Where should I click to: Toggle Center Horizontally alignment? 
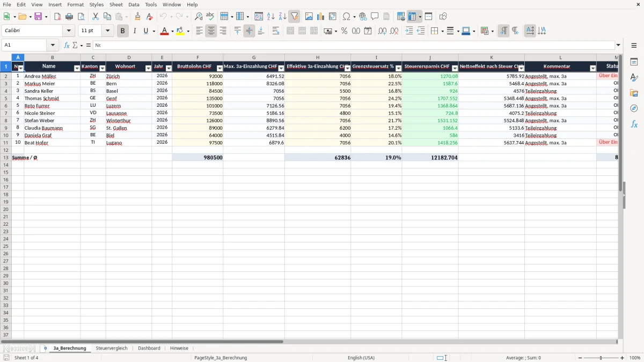click(211, 31)
